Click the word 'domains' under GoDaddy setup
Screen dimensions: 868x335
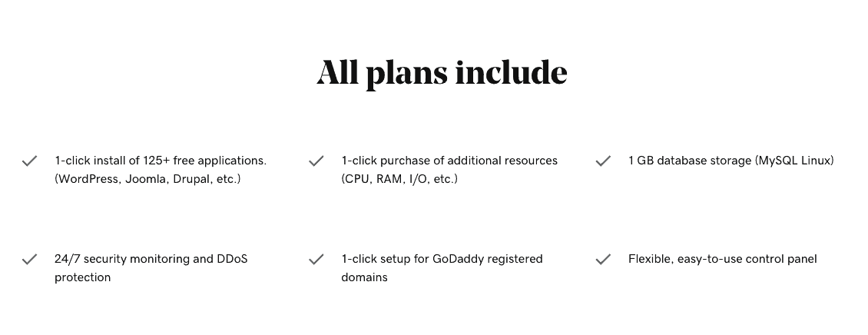[364, 277]
